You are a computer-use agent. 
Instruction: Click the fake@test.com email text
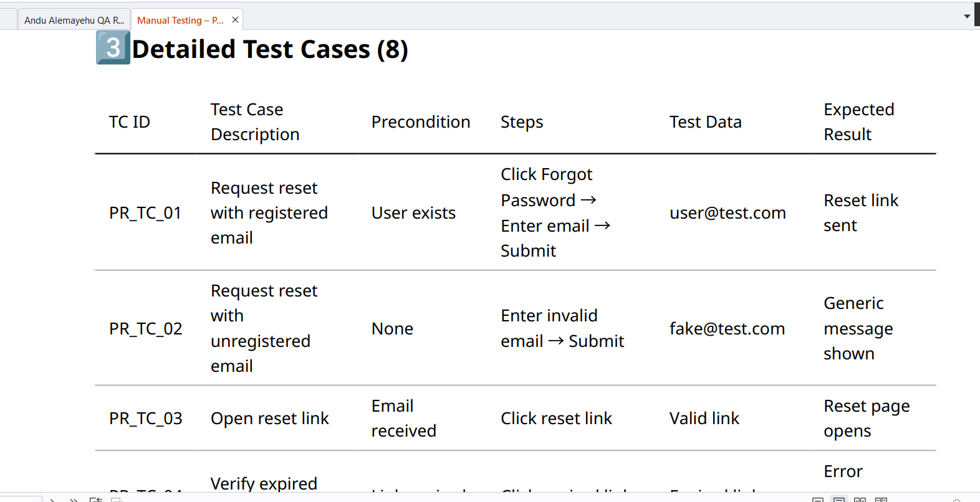point(727,329)
